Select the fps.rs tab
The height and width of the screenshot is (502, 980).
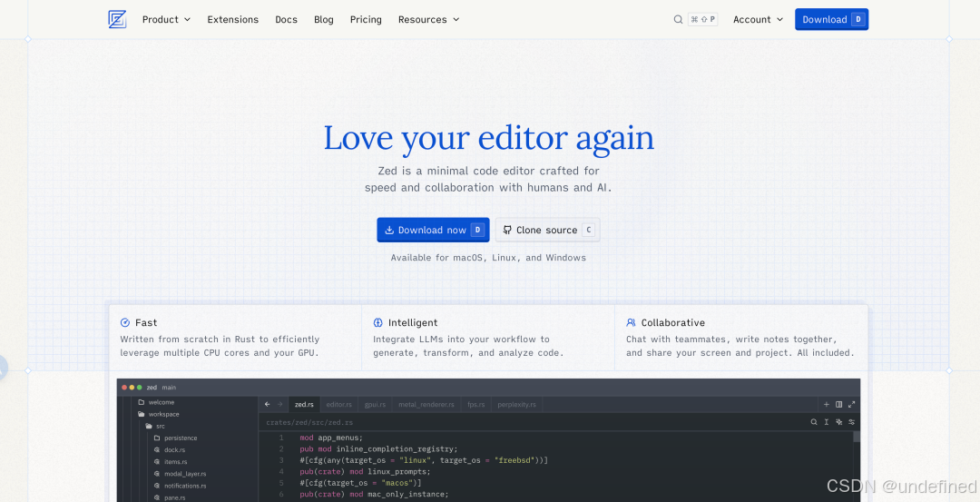click(476, 405)
